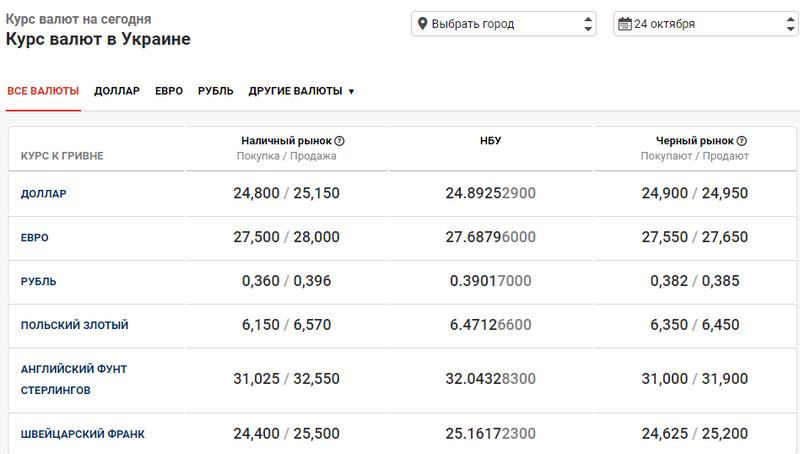The width and height of the screenshot is (800, 454).
Task: Click the calendar icon in date selector
Action: [x=624, y=24]
